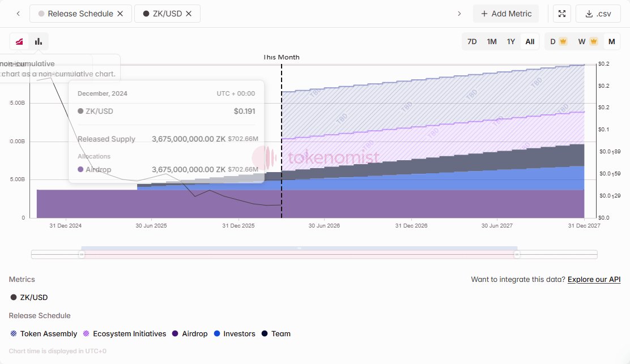Screen dimensions: 630x364
Task: Click the Token Assembly legend swatch icon
Action: click(12, 333)
